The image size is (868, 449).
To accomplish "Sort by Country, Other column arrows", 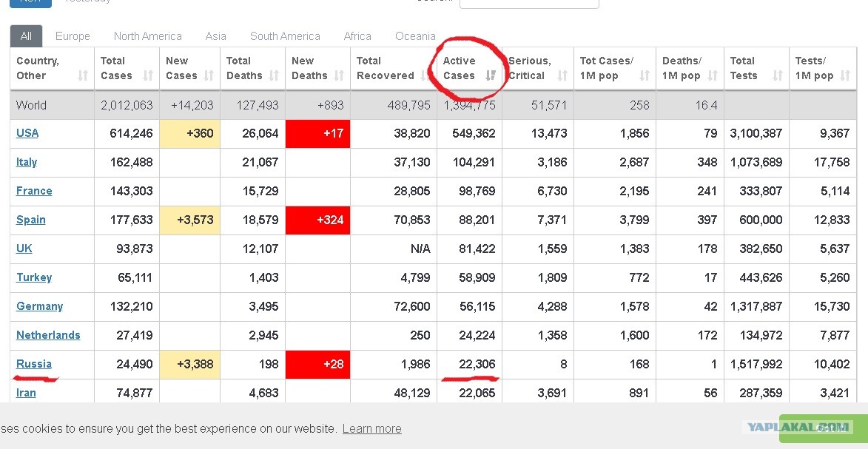I will pos(83,76).
